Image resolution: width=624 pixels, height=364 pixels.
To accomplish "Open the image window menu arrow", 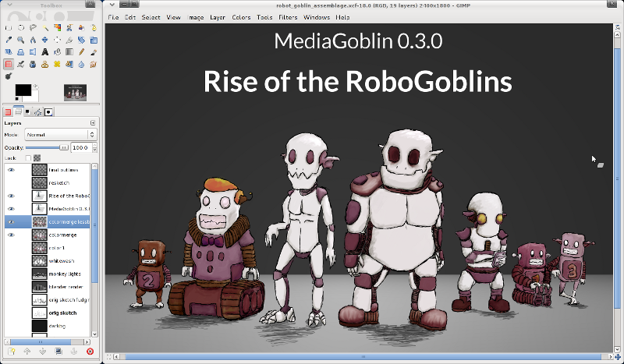I will 112,5.
